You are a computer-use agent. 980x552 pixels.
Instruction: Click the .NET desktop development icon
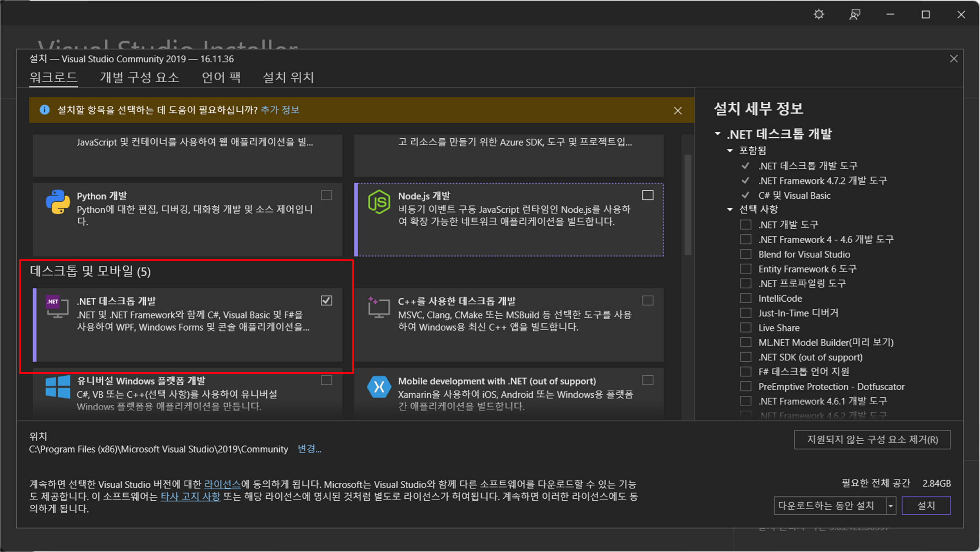click(x=57, y=307)
